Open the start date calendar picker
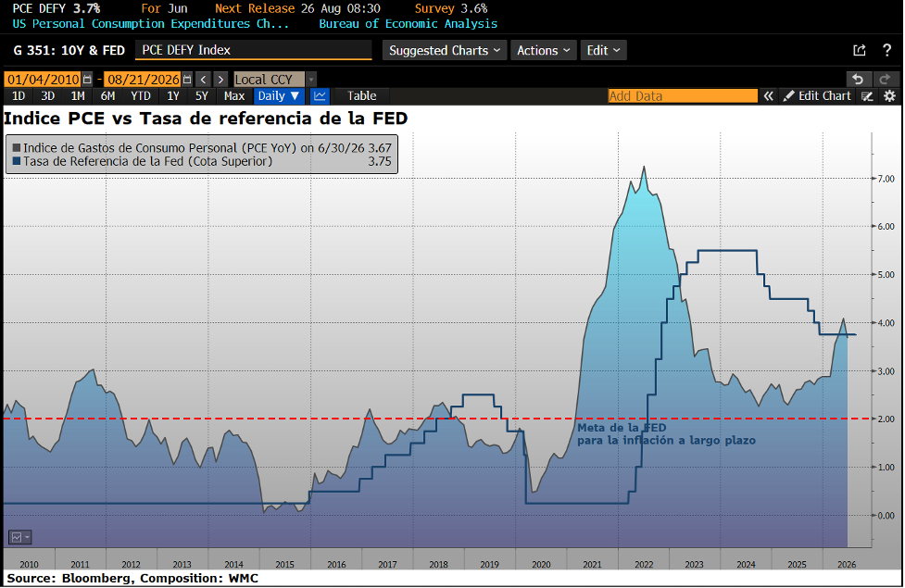This screenshot has height=588, width=905. click(87, 79)
